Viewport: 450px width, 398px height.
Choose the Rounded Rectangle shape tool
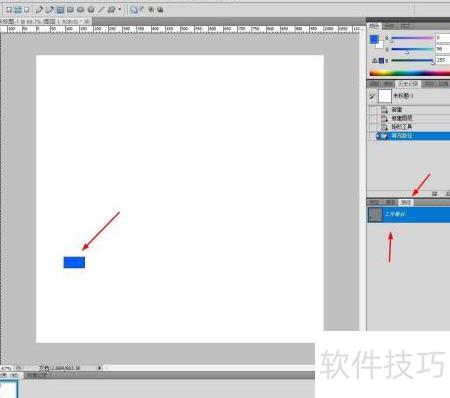pyautogui.click(x=70, y=10)
